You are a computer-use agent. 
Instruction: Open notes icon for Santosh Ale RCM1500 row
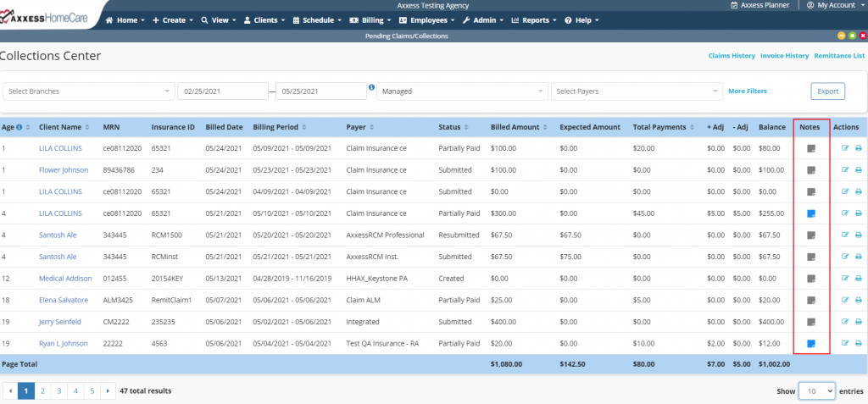811,235
